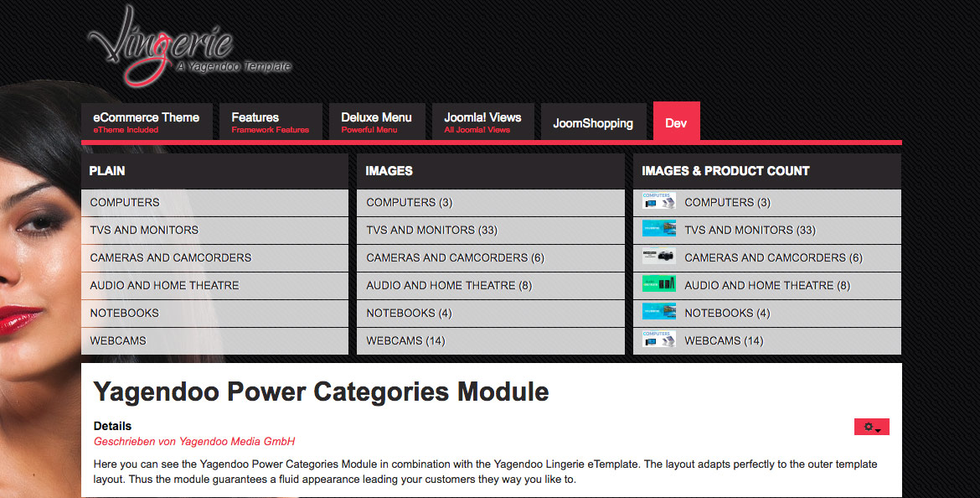Select CAMERAS AND CAMCORDERS (6) in Images list
The image size is (980, 498).
(x=491, y=257)
